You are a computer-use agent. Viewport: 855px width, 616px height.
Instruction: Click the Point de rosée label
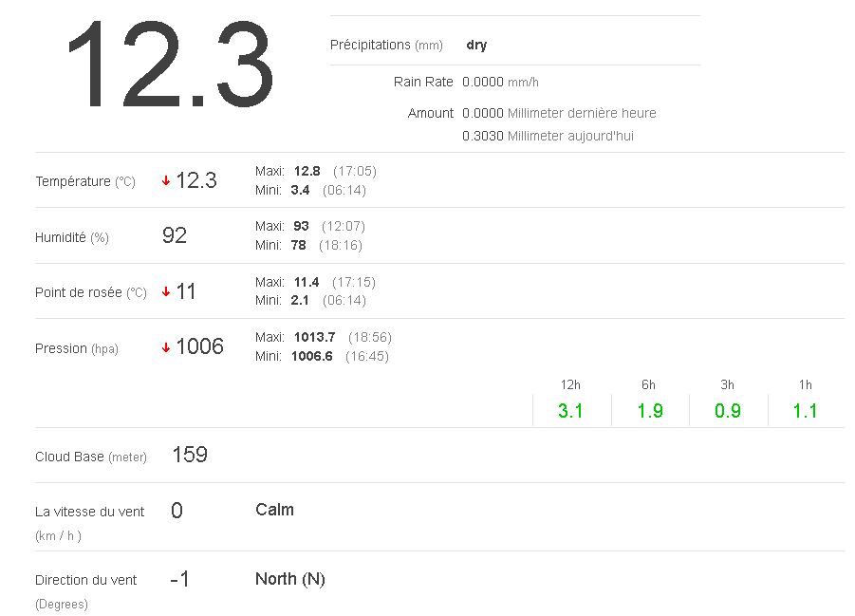click(79, 292)
